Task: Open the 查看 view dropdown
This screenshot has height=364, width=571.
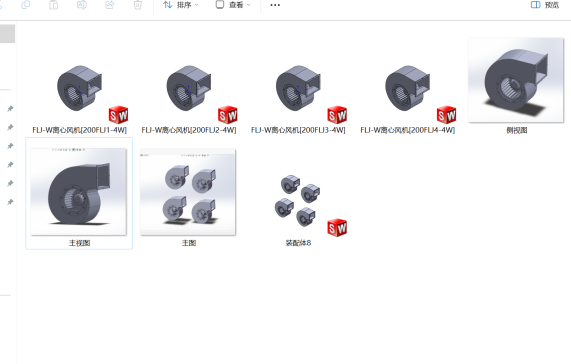Action: click(x=233, y=5)
